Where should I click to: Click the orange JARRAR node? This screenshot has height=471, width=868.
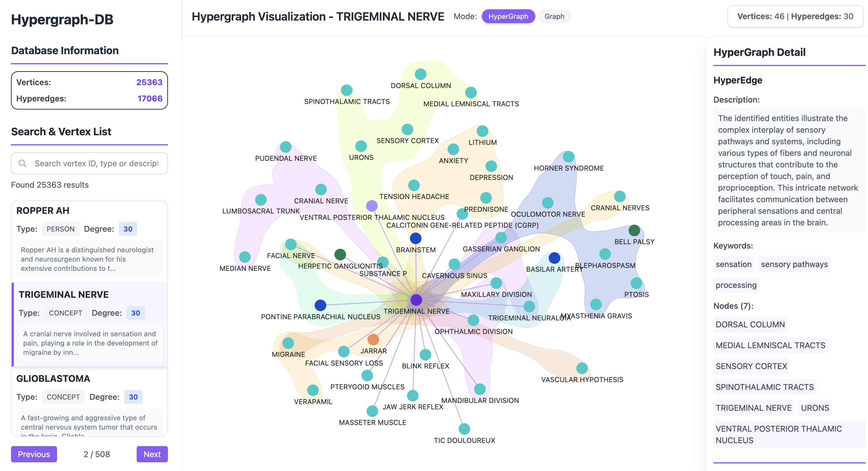pos(373,340)
